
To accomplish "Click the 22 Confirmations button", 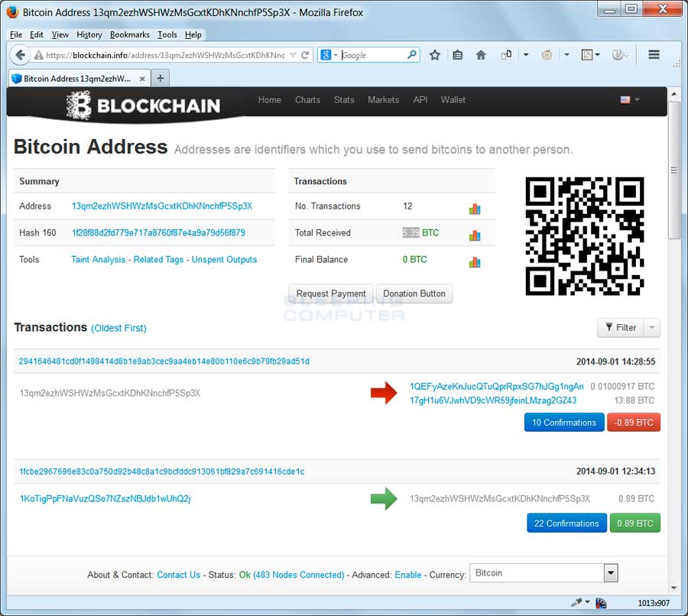I will point(566,523).
